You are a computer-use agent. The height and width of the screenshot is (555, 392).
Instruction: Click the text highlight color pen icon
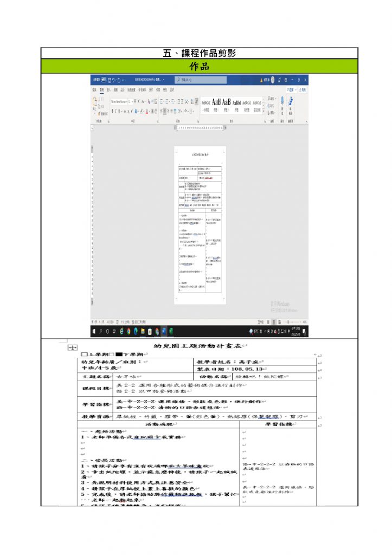click(x=142, y=111)
